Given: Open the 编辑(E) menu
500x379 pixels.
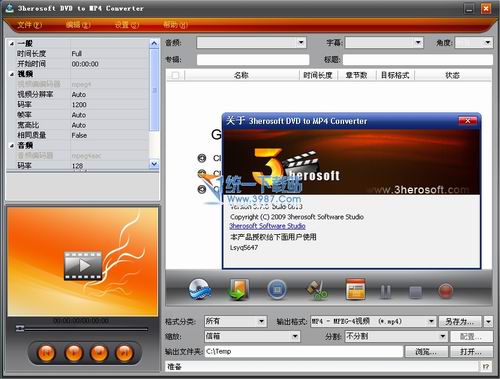Looking at the screenshot, I should pyautogui.click(x=78, y=25).
